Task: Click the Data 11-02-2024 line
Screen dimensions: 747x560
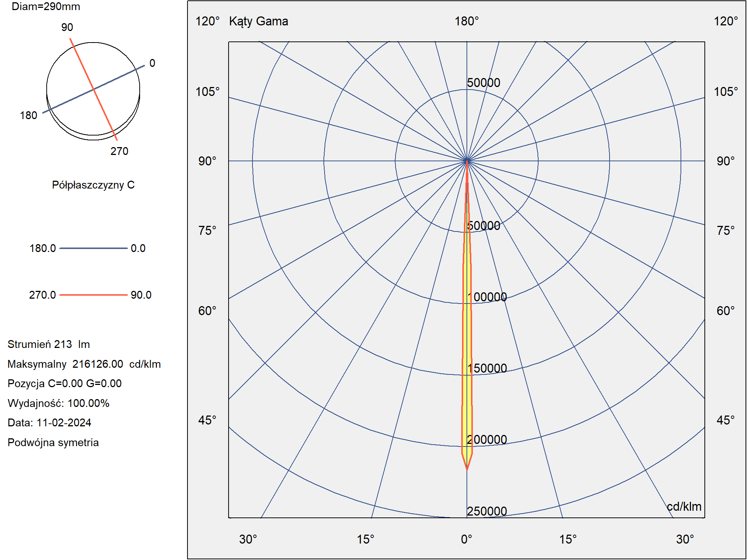Action: point(49,423)
